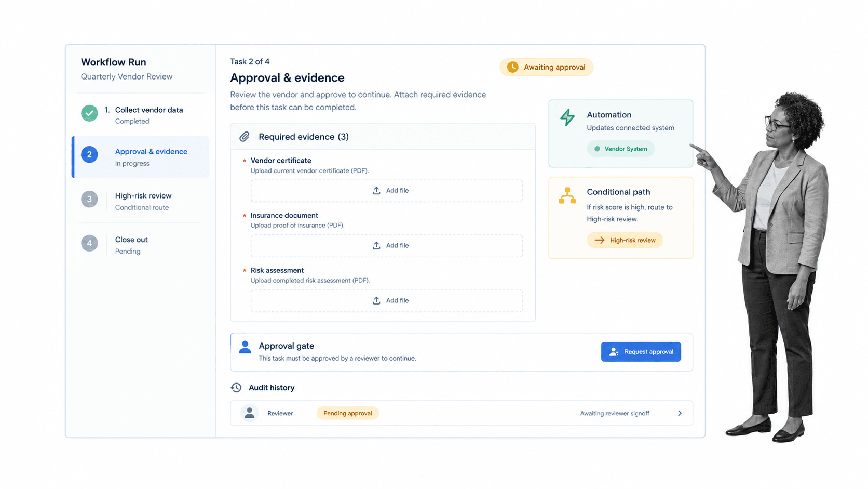Click the Pending approval status tag
This screenshot has width=868, height=489.
[348, 413]
